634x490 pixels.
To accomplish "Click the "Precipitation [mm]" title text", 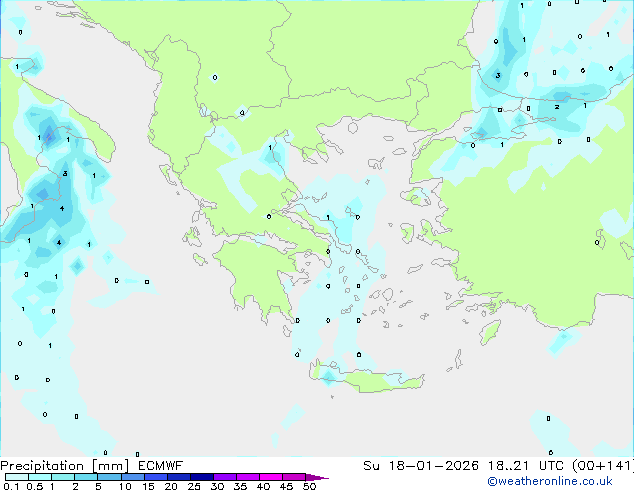I will coord(65,466).
